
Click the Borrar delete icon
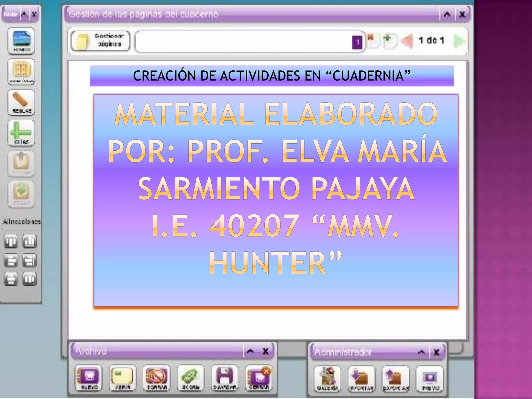(156, 378)
